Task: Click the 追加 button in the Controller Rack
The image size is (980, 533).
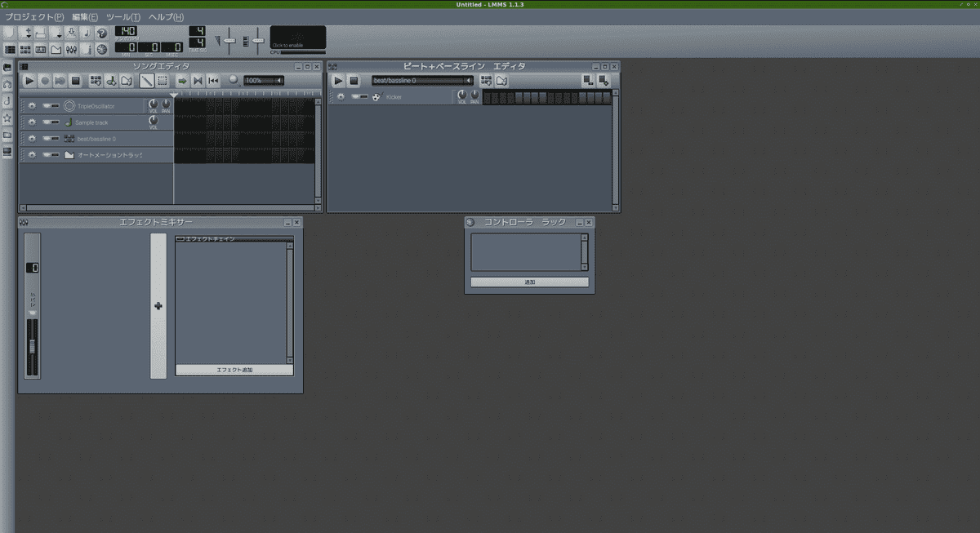Action: [529, 282]
